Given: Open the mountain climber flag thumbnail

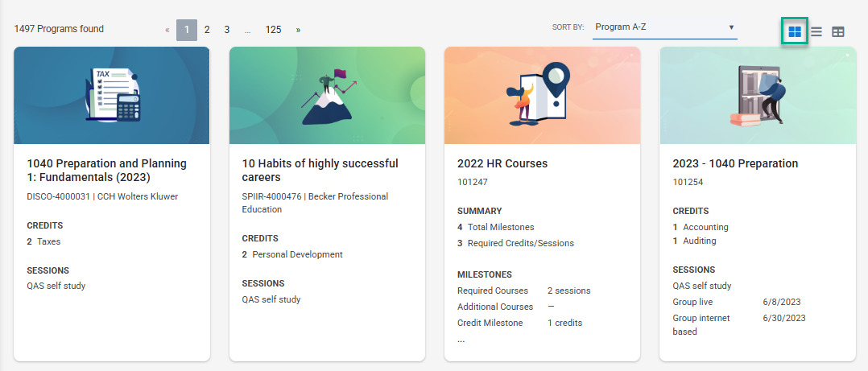Looking at the screenshot, I should click(x=327, y=95).
